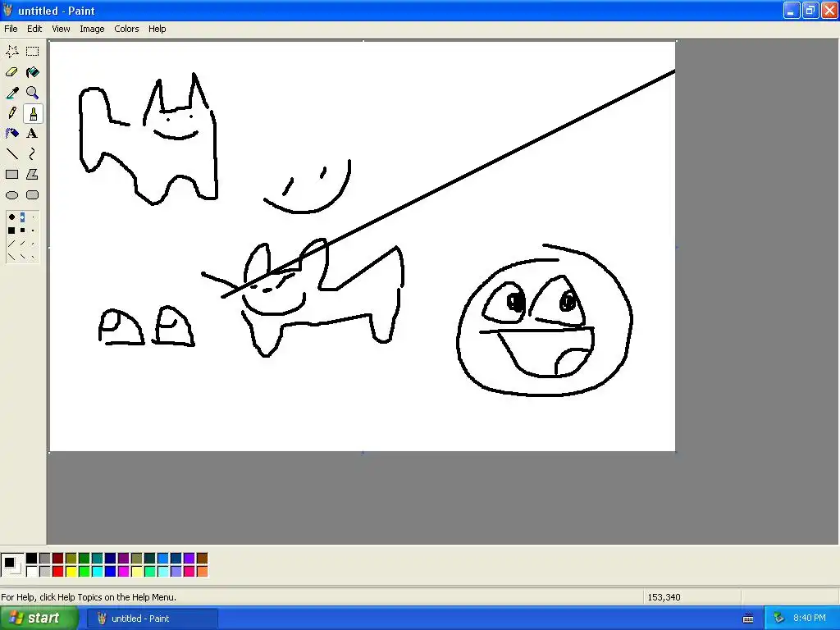
Task: Select the magenta color swatch
Action: tap(124, 572)
